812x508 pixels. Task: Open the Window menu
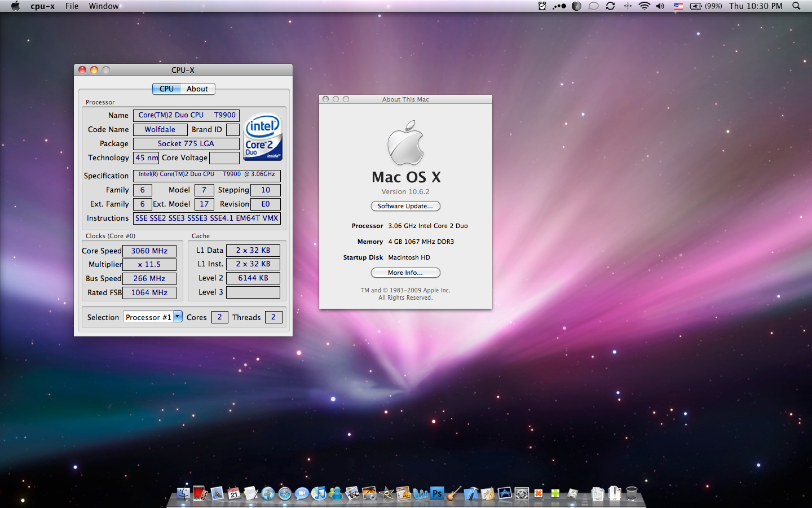(x=104, y=6)
